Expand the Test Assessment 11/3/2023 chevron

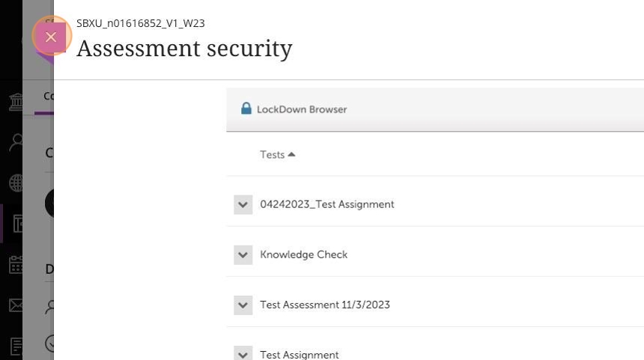(x=243, y=305)
